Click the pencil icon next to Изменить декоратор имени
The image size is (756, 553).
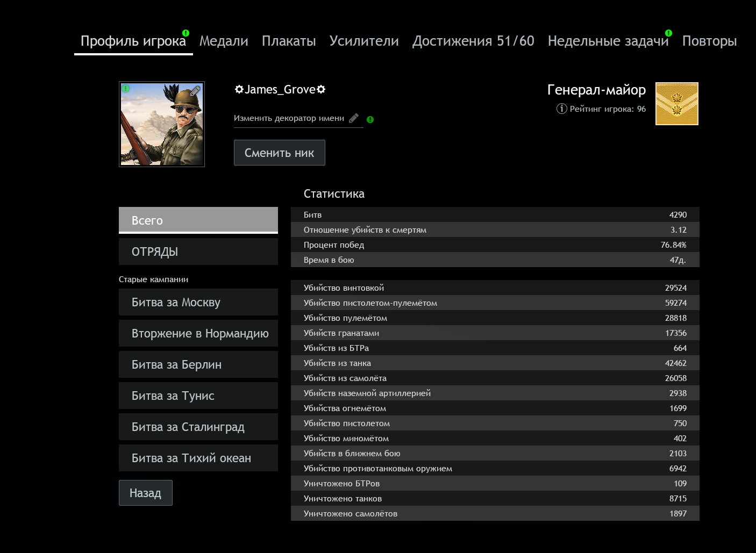coord(353,118)
